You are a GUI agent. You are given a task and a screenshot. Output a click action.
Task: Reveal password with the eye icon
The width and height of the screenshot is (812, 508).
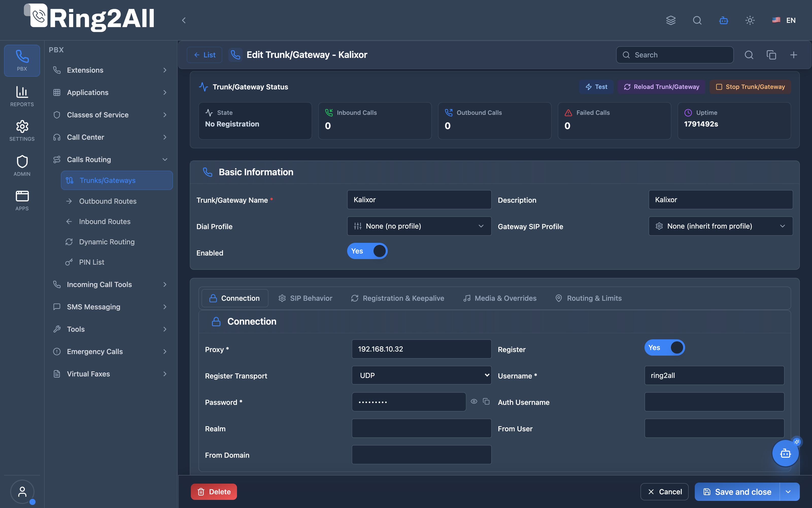coord(474,402)
